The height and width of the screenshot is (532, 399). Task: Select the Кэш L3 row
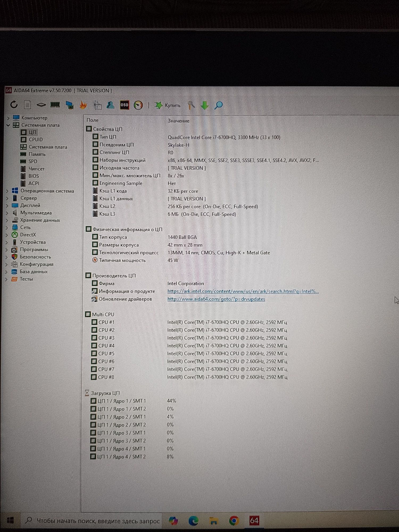(x=164, y=214)
